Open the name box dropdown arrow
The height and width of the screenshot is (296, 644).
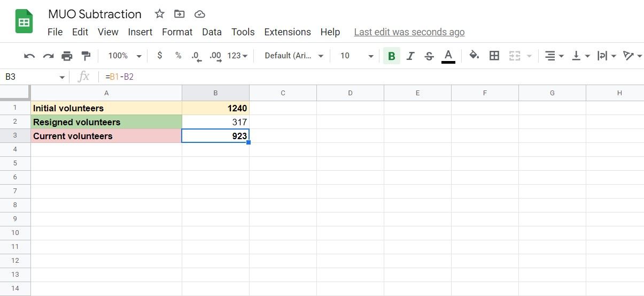coord(62,77)
